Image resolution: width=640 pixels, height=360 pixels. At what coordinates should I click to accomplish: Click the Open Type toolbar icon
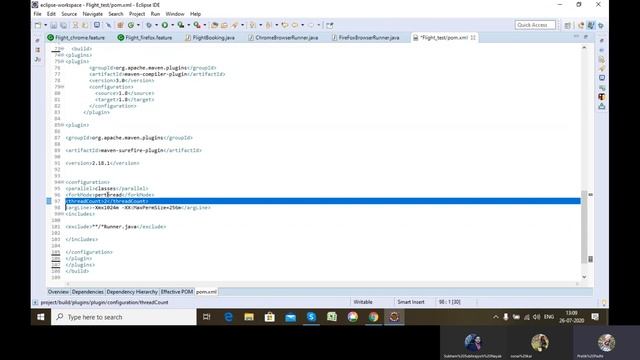pyautogui.click(x=215, y=25)
